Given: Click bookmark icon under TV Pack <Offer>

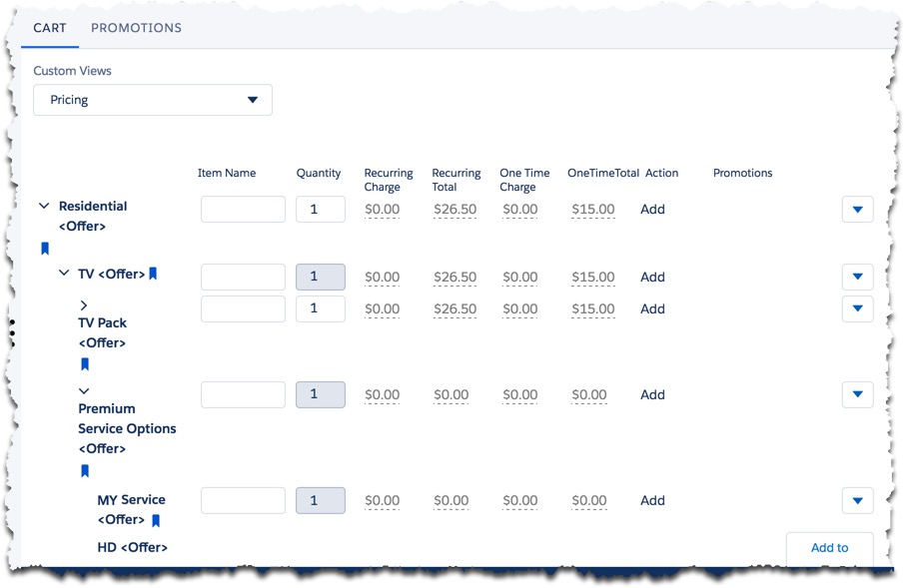Looking at the screenshot, I should point(85,364).
